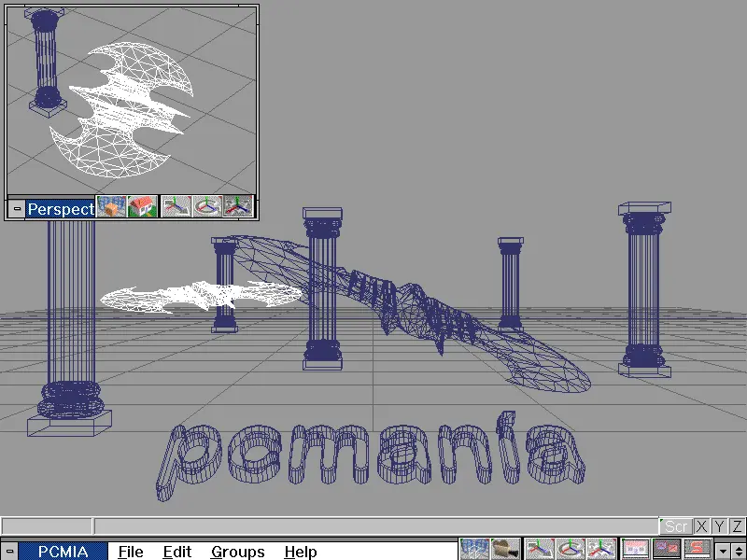The image size is (747, 560).
Task: Open the Groups menu
Action: (x=237, y=552)
